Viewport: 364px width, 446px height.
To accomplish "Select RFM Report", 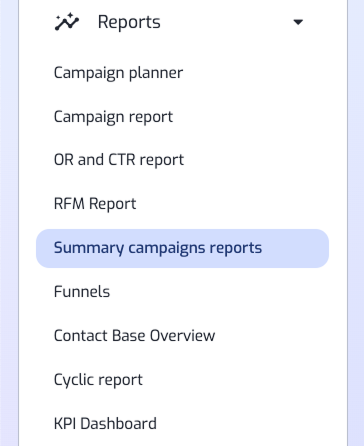I will coord(95,204).
